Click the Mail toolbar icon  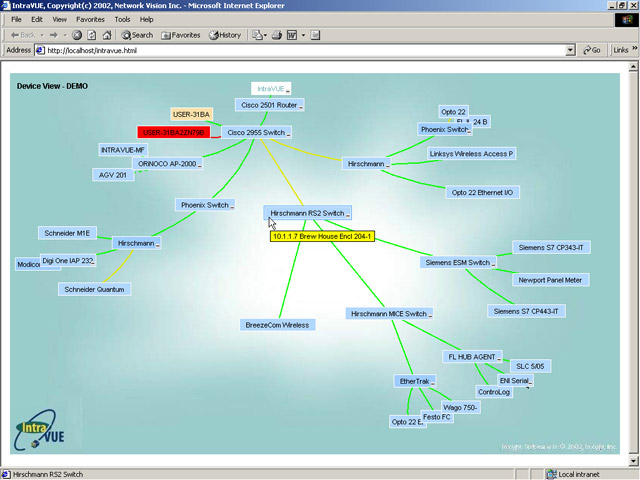257,35
